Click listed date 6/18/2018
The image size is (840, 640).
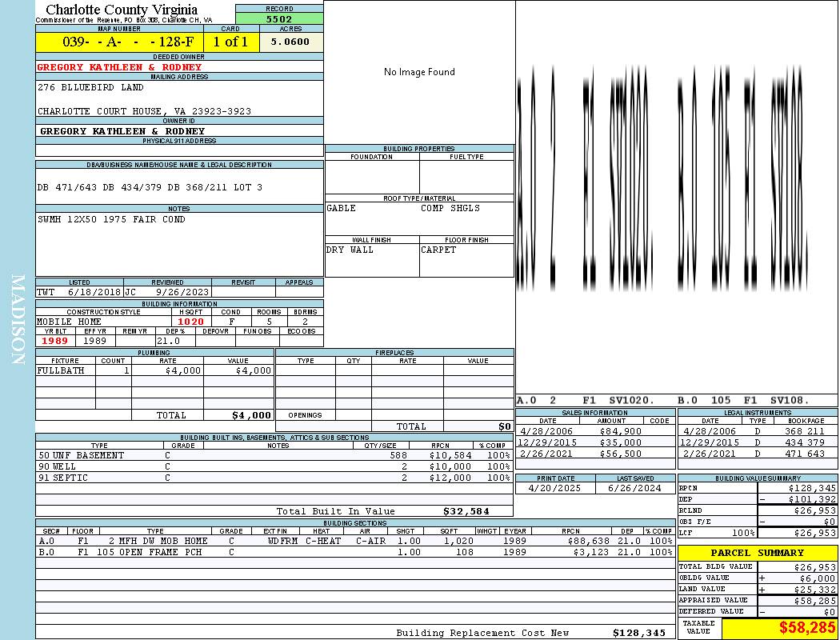(x=94, y=293)
